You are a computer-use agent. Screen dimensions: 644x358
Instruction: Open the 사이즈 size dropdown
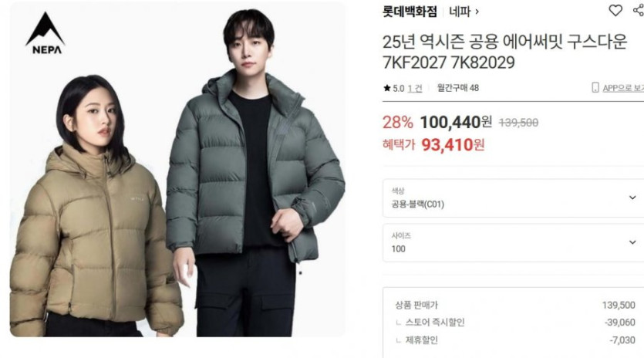pos(513,243)
